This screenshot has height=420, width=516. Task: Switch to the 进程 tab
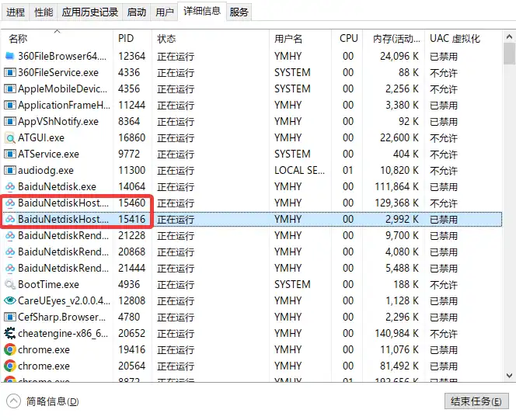click(15, 12)
